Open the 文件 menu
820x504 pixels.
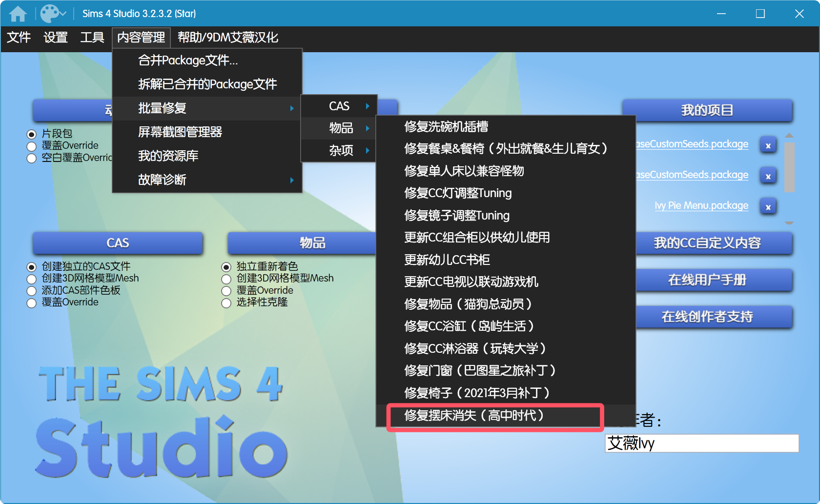[x=19, y=38]
